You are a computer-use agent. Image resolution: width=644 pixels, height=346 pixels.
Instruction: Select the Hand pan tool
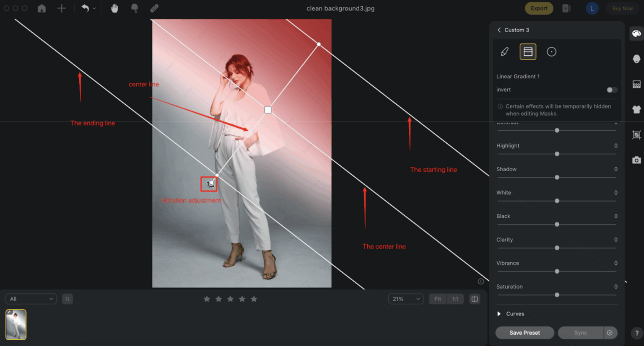pos(114,8)
